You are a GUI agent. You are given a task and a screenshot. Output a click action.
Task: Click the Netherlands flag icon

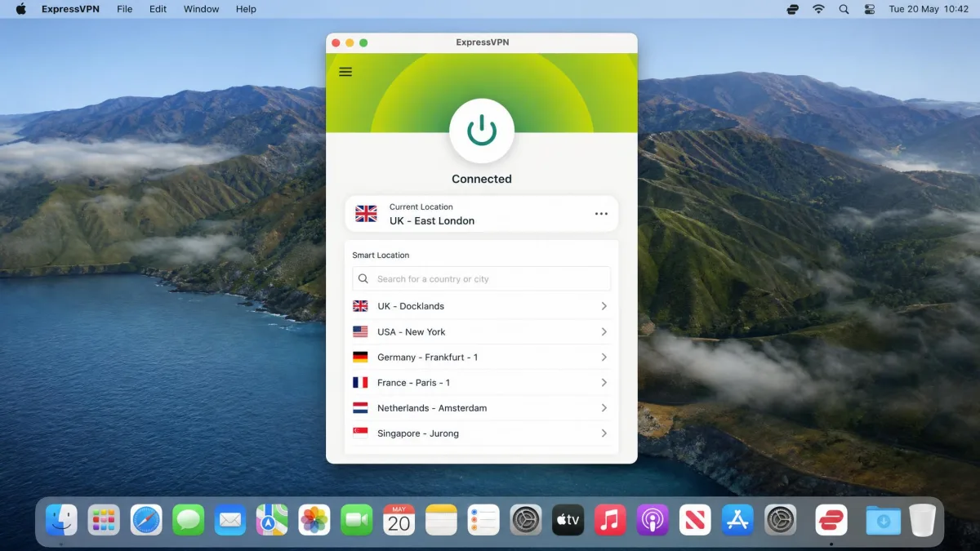point(360,407)
